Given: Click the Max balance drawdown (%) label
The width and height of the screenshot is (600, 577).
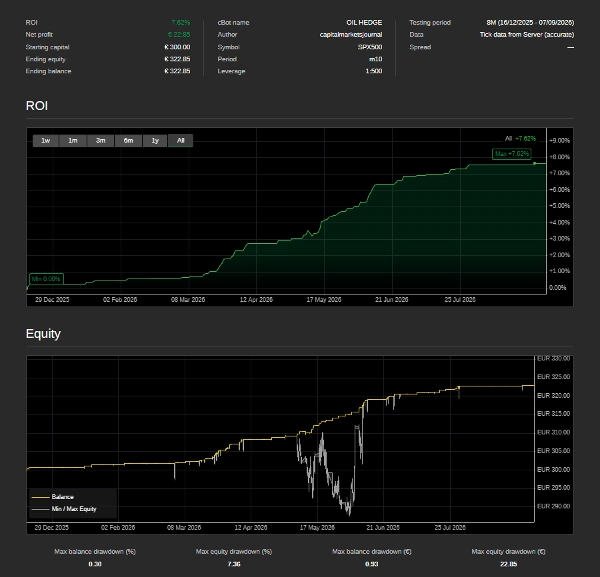Looking at the screenshot, I should coord(95,551).
